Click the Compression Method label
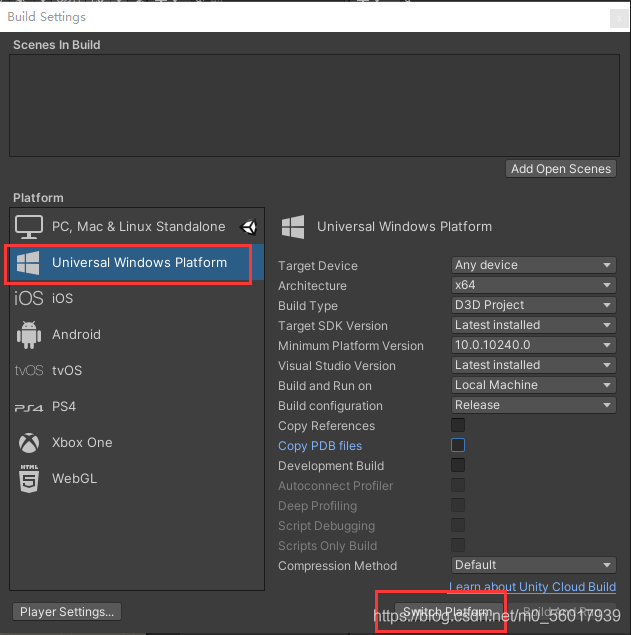Screen dimensions: 631x635 pos(337,566)
